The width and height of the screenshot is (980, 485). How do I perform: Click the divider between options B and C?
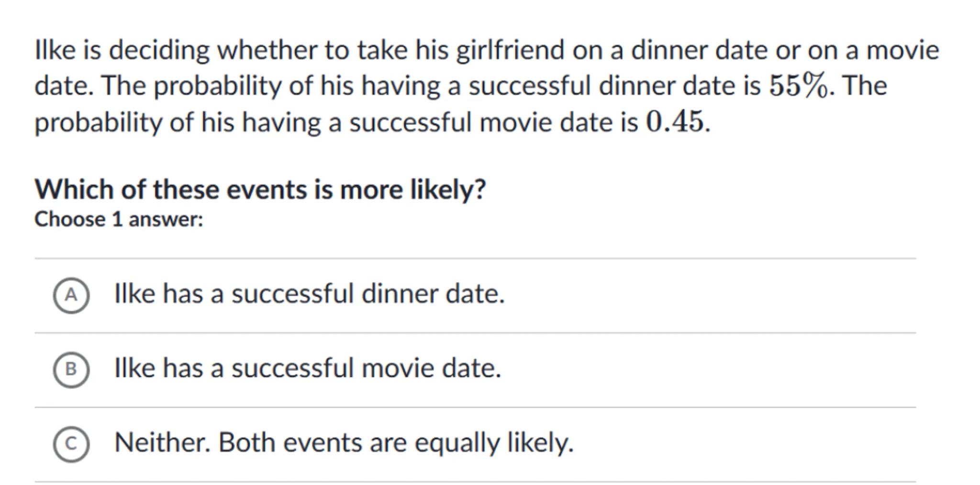pyautogui.click(x=475, y=408)
